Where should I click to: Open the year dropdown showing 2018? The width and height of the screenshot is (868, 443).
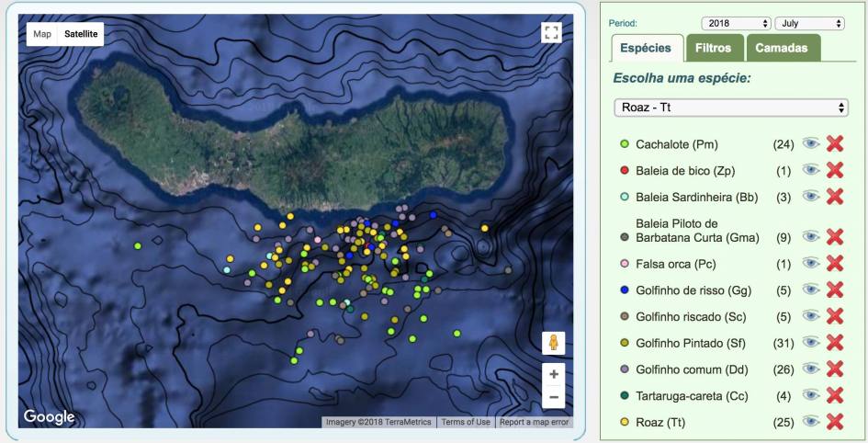coord(736,23)
